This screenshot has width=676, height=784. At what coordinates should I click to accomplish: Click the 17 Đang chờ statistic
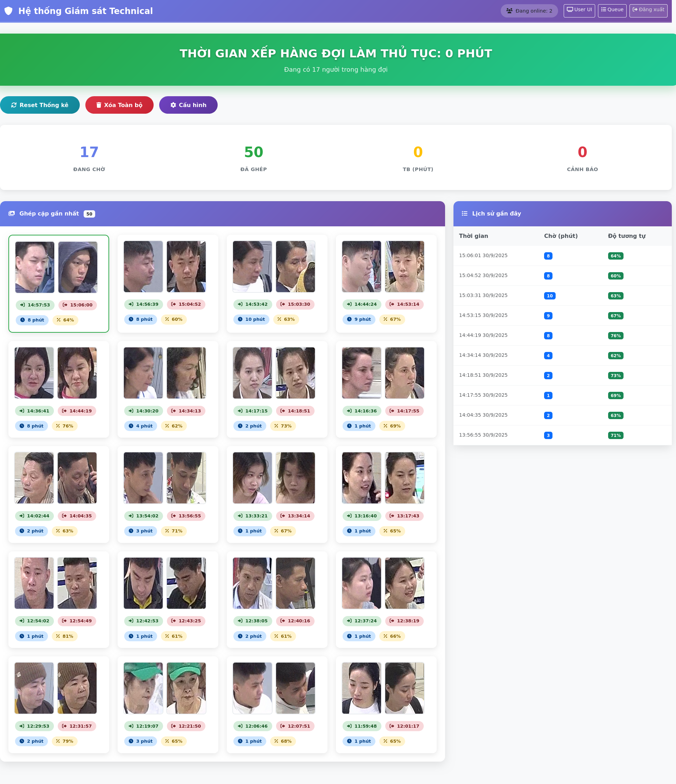[89, 158]
